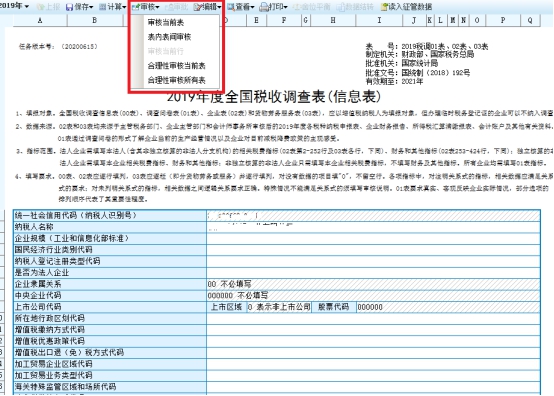Select 审核当前表 from the menu
This screenshot has height=396, width=554.
coord(166,23)
